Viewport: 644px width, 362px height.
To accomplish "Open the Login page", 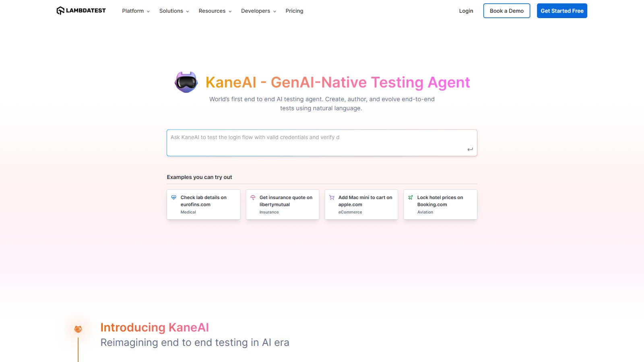I will click(x=466, y=11).
